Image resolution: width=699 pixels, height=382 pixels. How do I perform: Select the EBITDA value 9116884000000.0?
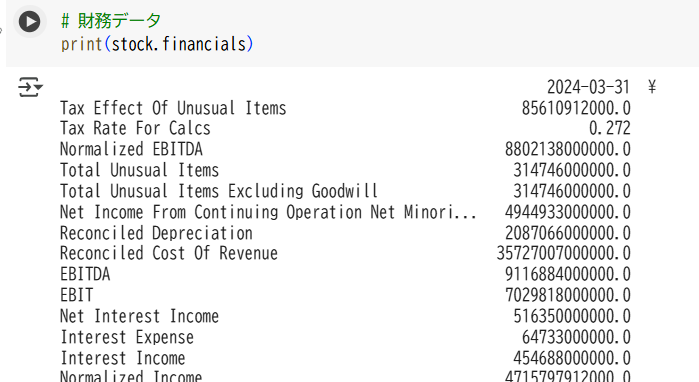(x=567, y=274)
